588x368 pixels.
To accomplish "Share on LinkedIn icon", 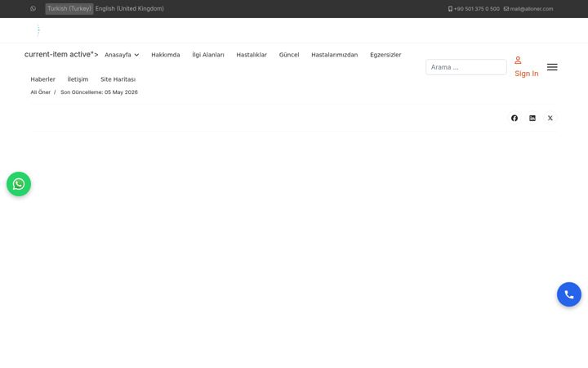I will tap(532, 119).
